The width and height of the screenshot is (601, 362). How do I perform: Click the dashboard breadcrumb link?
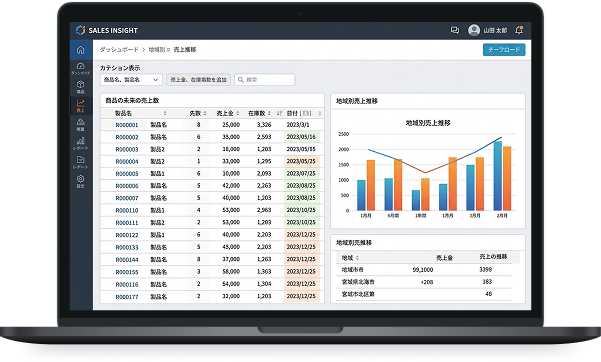(x=119, y=49)
